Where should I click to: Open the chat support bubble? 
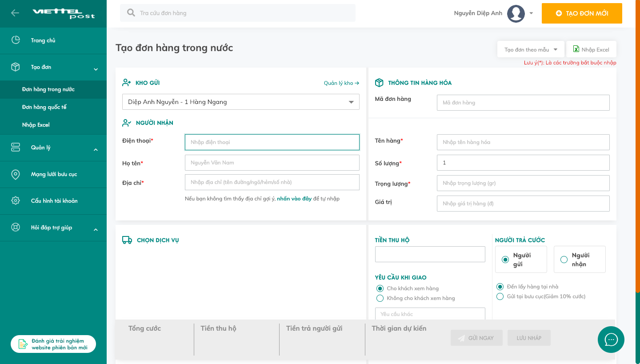point(611,340)
